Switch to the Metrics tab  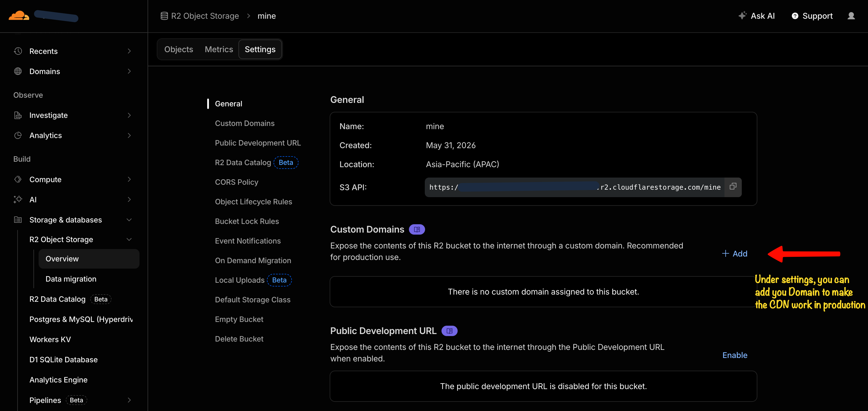[219, 49]
